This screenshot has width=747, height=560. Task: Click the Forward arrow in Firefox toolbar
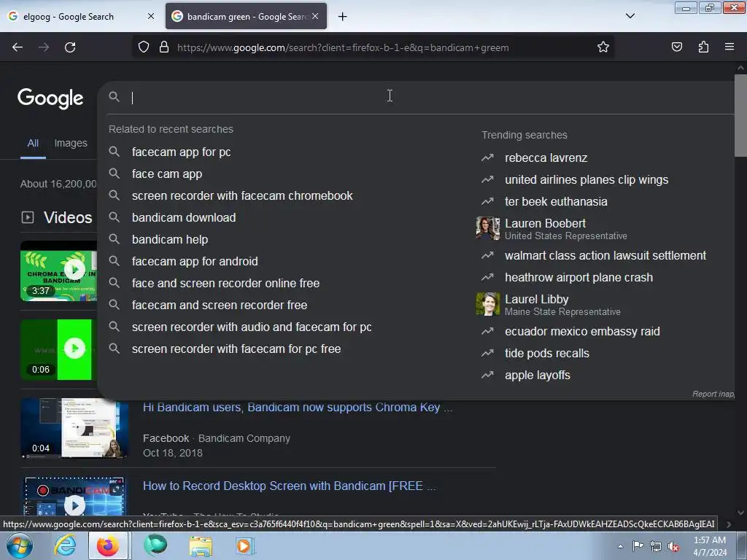pos(44,47)
